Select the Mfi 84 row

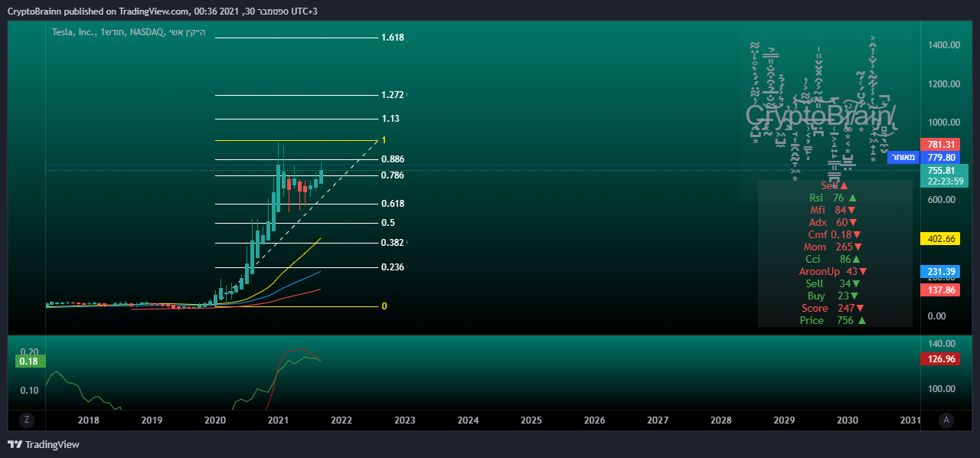click(833, 210)
